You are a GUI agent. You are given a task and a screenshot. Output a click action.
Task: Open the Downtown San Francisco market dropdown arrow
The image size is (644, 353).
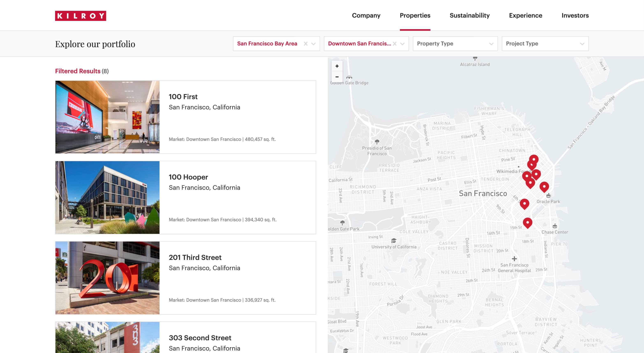402,44
